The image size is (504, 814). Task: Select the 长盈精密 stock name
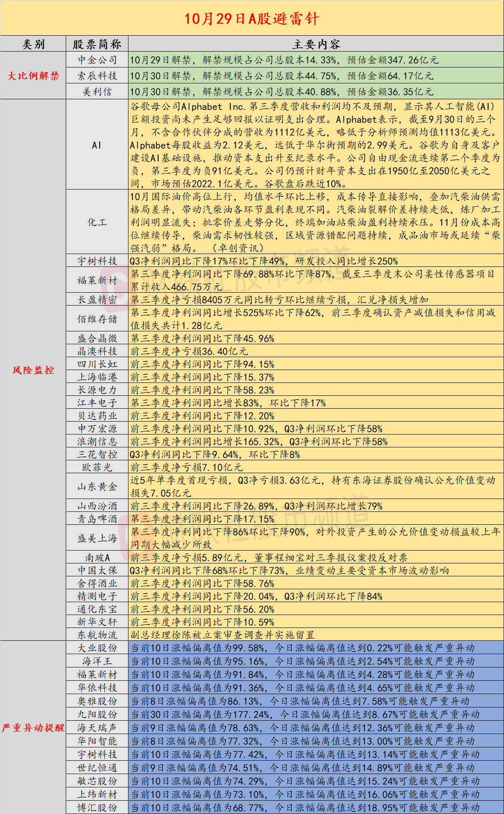pos(97,300)
